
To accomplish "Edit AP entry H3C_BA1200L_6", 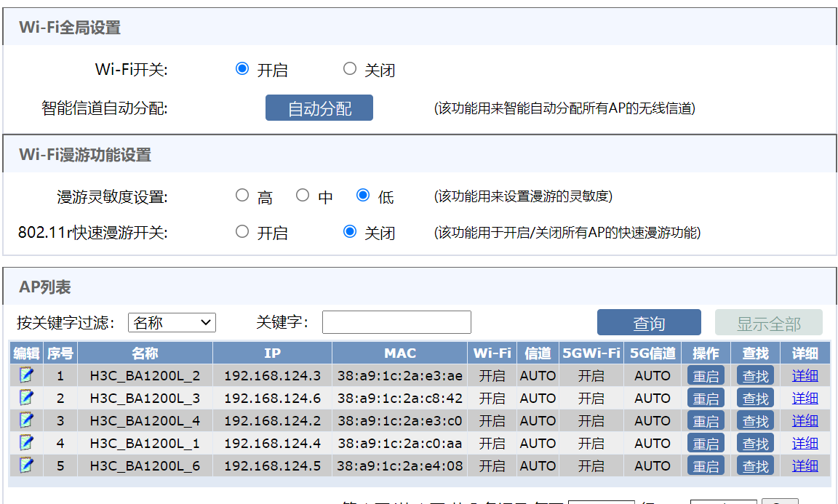I will coord(26,465).
